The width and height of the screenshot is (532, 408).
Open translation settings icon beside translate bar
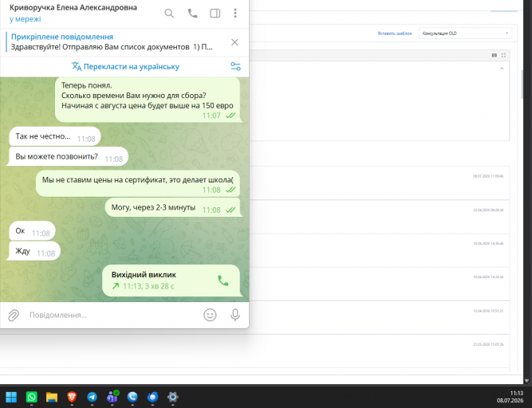click(x=235, y=66)
